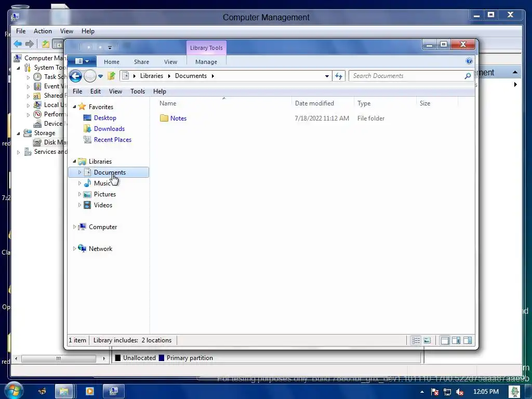Open Computer Management Action menu
This screenshot has width=532, height=399.
[43, 31]
